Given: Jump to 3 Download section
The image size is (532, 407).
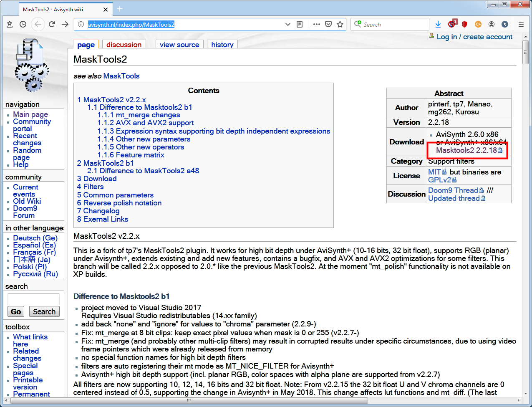Looking at the screenshot, I should 97,179.
